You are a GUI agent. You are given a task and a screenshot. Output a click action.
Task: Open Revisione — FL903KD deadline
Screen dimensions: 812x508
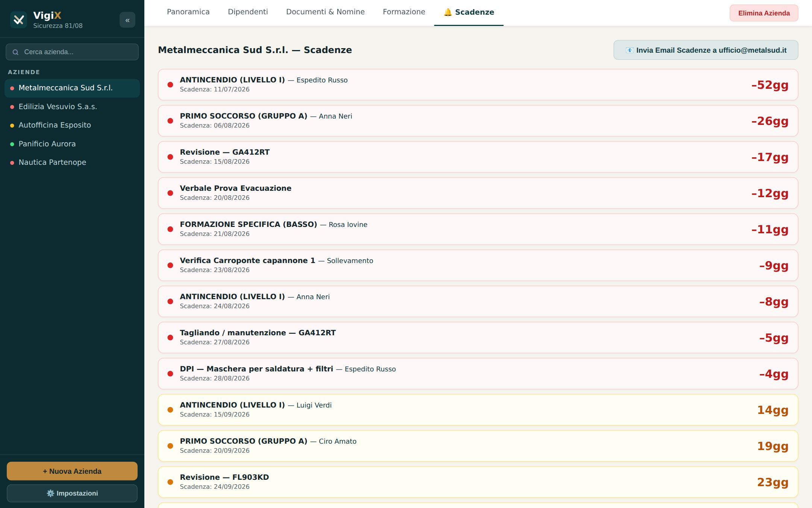478,482
